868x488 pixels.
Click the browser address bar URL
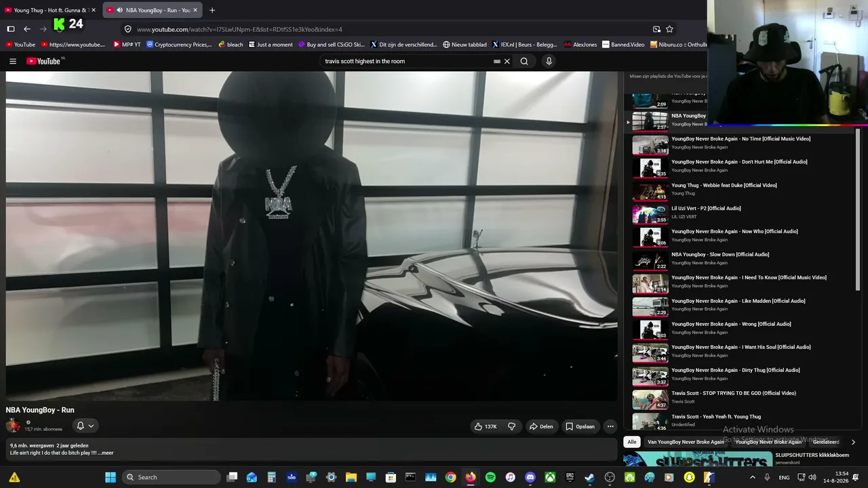(239, 29)
